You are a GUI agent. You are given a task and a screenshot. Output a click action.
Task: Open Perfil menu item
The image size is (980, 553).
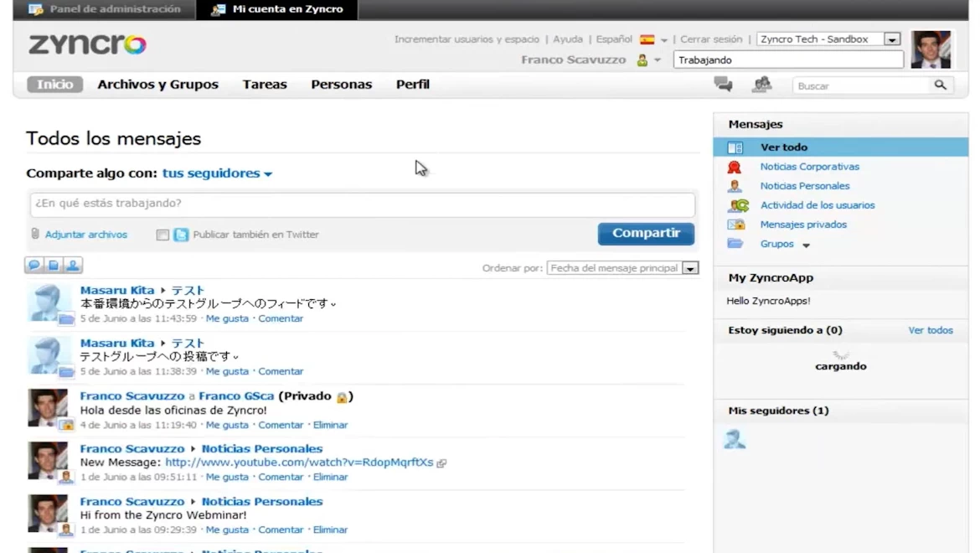[412, 85]
